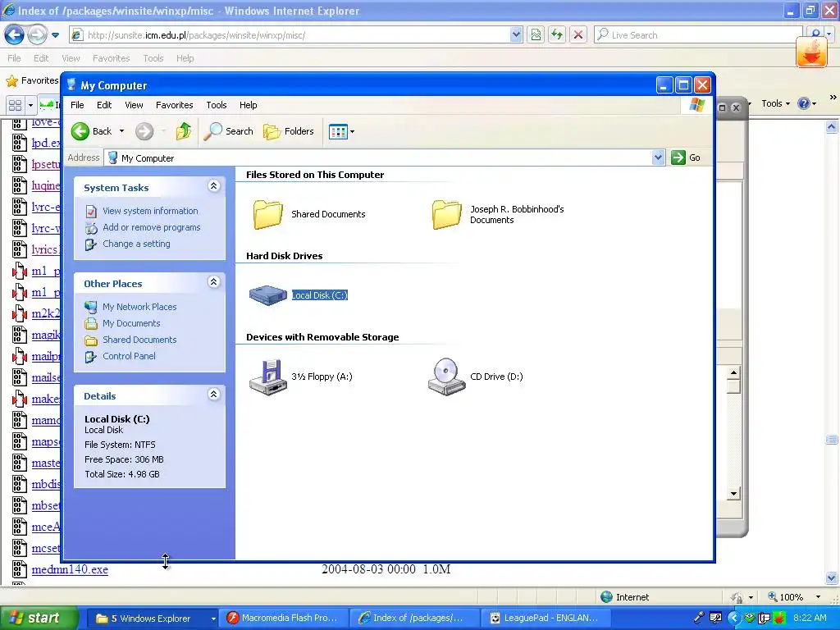The image size is (840, 630).
Task: Open Shared Documents in Other Places
Action: tap(139, 340)
